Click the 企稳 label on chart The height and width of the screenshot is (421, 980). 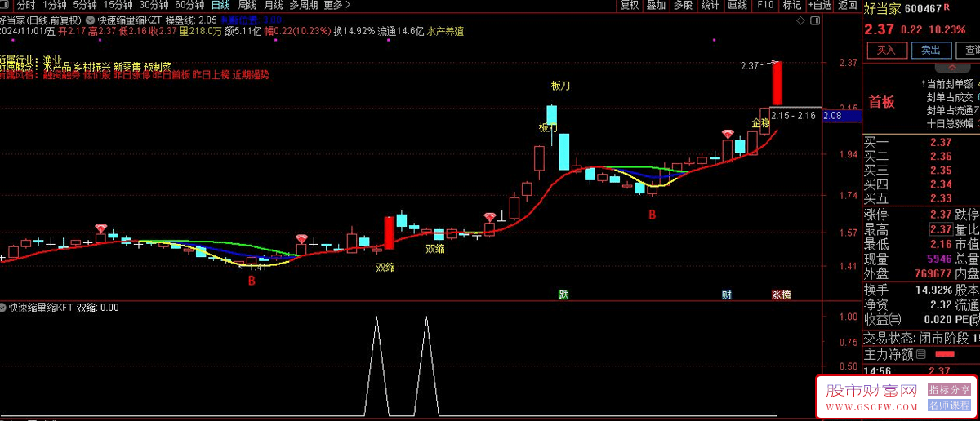tap(761, 123)
